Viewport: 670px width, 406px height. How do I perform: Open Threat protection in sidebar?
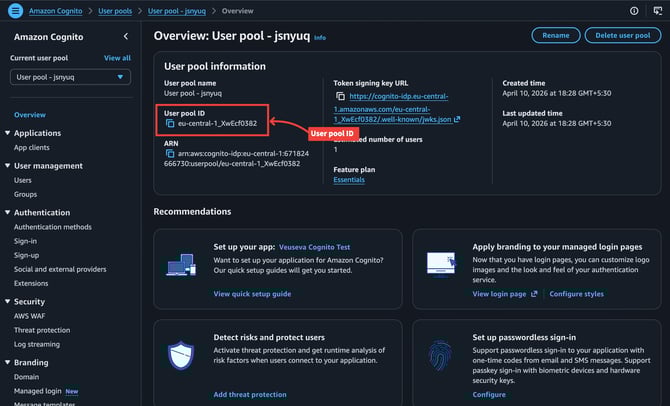tap(42, 330)
